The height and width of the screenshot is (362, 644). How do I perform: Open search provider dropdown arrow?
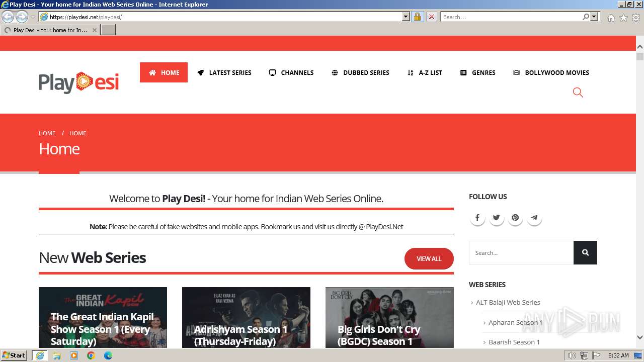[x=594, y=17]
